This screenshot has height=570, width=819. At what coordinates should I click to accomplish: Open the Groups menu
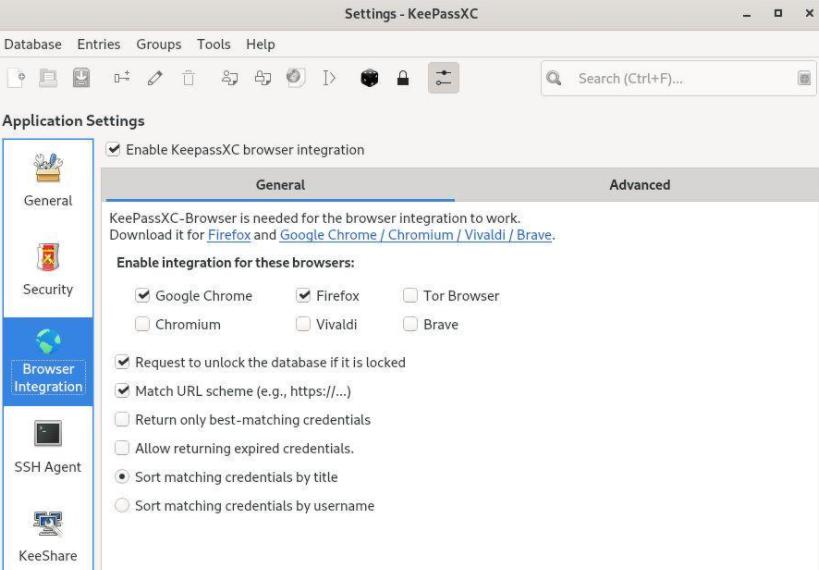[x=159, y=44]
